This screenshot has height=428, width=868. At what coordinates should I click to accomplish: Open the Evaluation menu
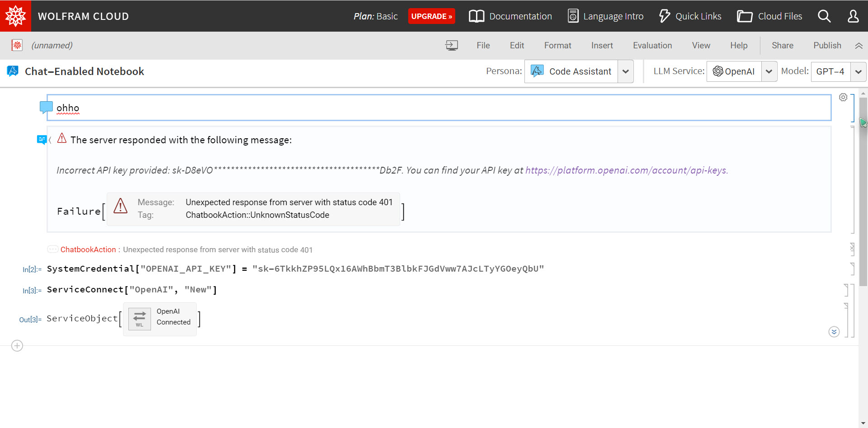click(x=652, y=45)
